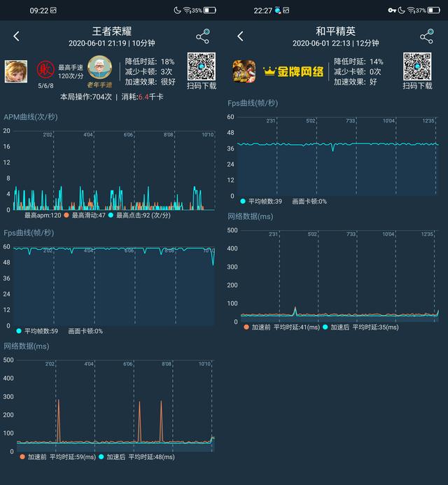Tap the 王者荣耀 网络数据(ms) heading
Screen dimensions: 448x485
pos(27,346)
